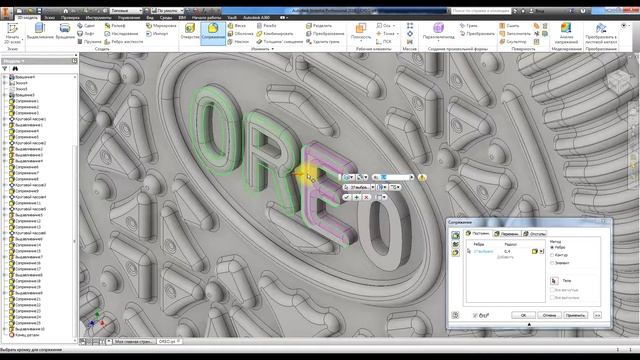This screenshot has width=640, height=360.
Task: Open the Управление ribbon tab
Action: [129, 18]
